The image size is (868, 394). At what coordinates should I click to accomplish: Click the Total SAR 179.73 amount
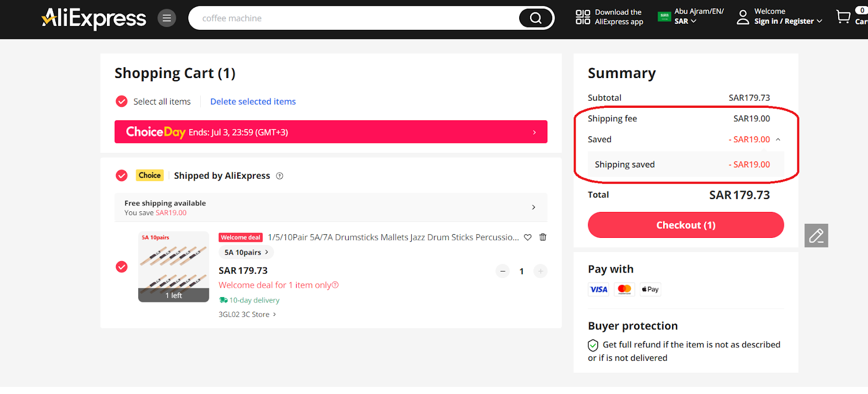739,195
